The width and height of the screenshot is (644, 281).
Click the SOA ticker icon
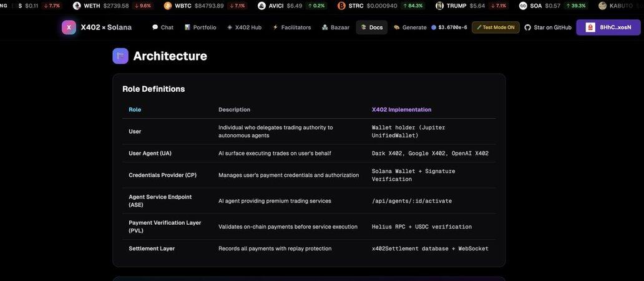pos(523,6)
